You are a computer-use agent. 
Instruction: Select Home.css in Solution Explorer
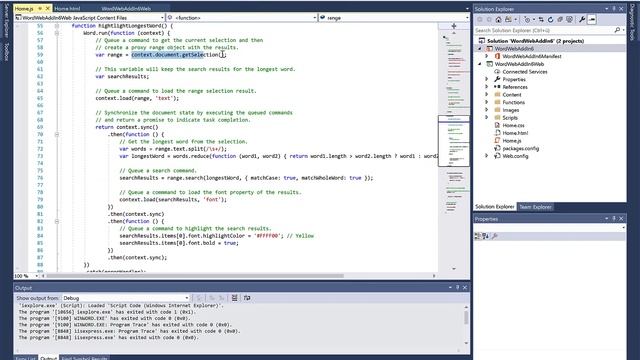tap(513, 125)
